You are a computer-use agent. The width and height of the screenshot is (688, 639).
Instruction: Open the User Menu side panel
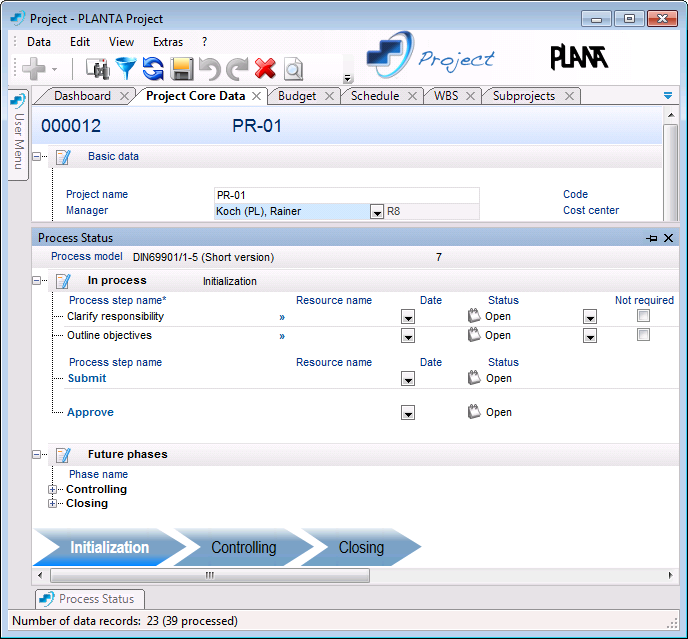pyautogui.click(x=18, y=134)
